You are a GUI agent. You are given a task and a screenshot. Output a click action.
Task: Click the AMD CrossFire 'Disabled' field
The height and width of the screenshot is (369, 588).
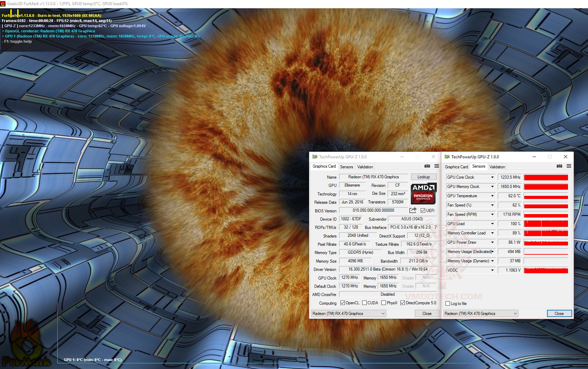pos(388,294)
